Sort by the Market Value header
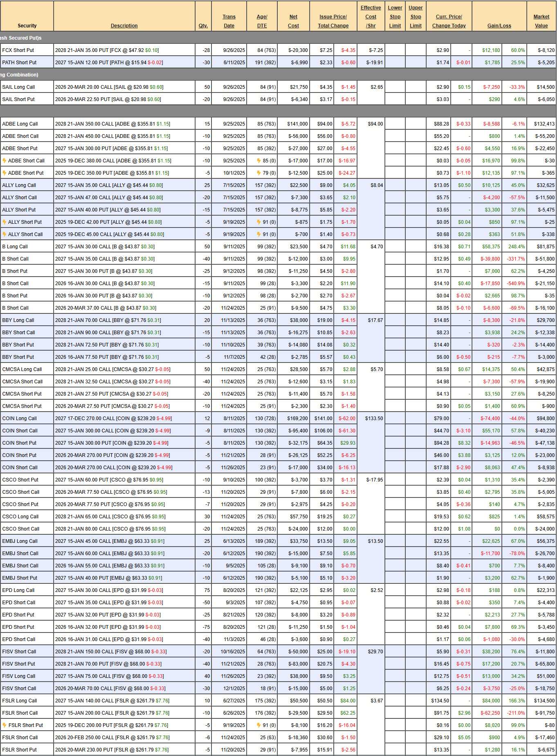Viewport: 557px width, 756px height. pos(541,21)
